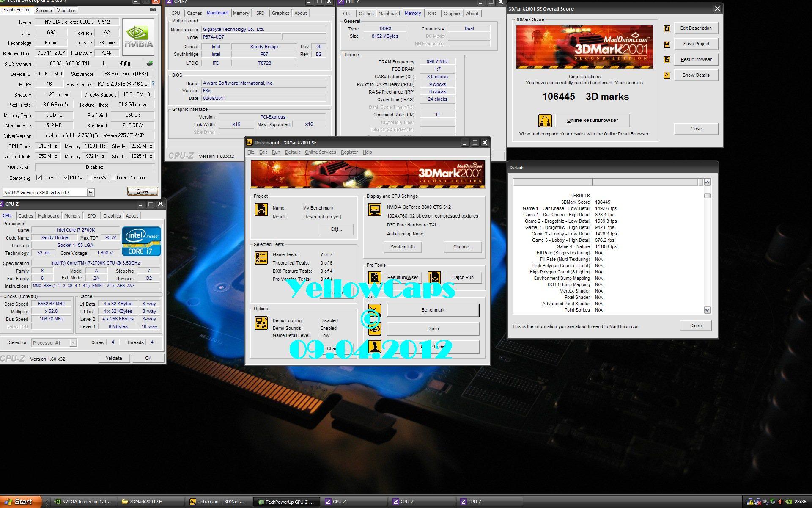Open 3DMark2001 SE folder from taskbar
The width and height of the screenshot is (812, 508).
coord(151,502)
